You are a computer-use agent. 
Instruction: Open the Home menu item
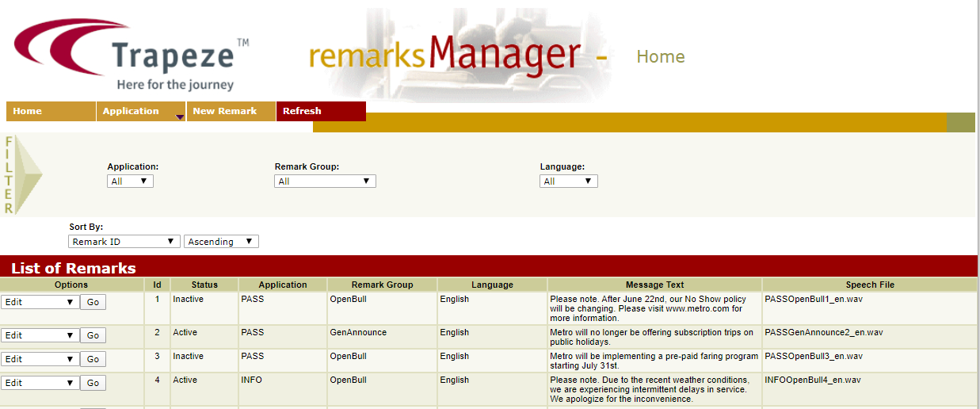pos(51,111)
